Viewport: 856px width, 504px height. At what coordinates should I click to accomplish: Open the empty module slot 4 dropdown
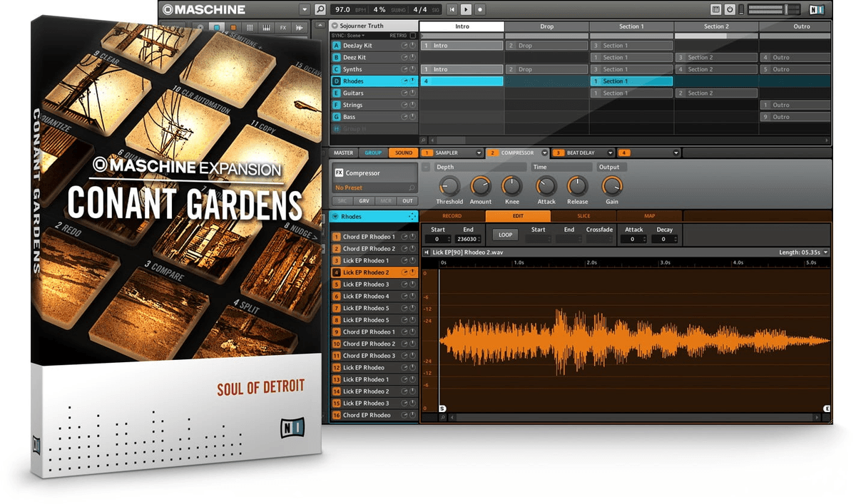[676, 153]
